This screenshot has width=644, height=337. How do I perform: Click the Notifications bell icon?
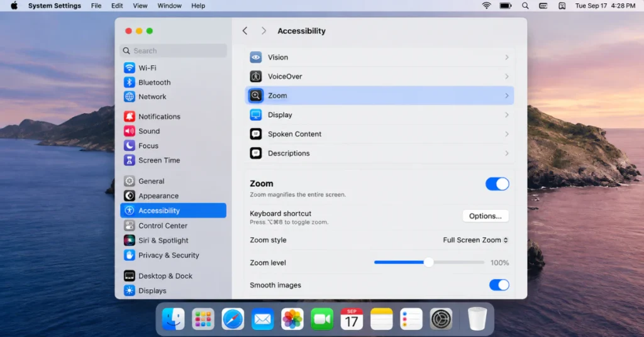pos(130,116)
